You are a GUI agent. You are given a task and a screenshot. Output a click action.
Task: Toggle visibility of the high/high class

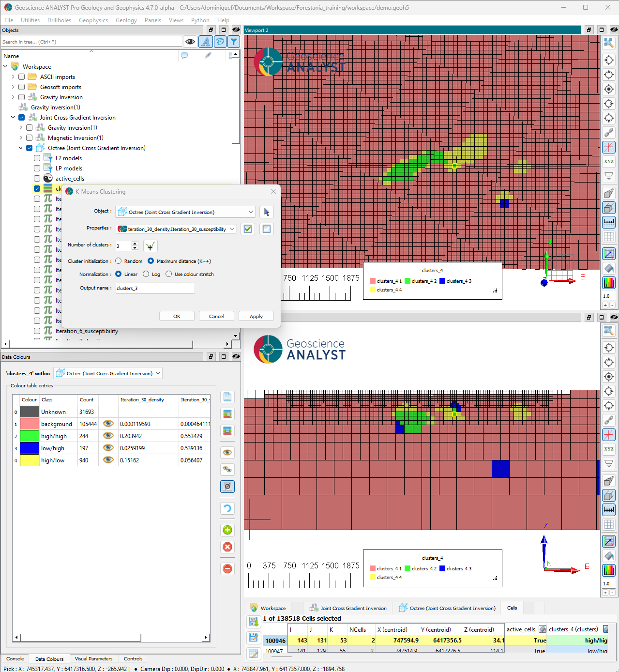(x=108, y=436)
